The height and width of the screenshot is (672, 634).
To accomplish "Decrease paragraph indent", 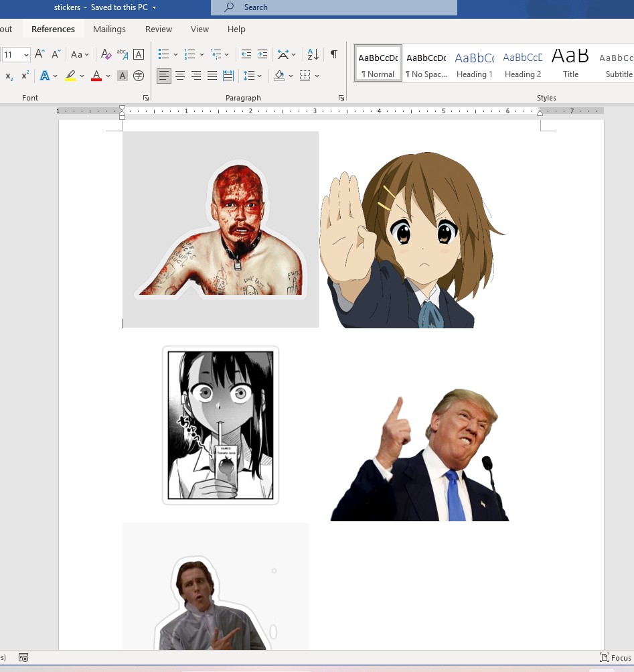I will click(x=246, y=54).
